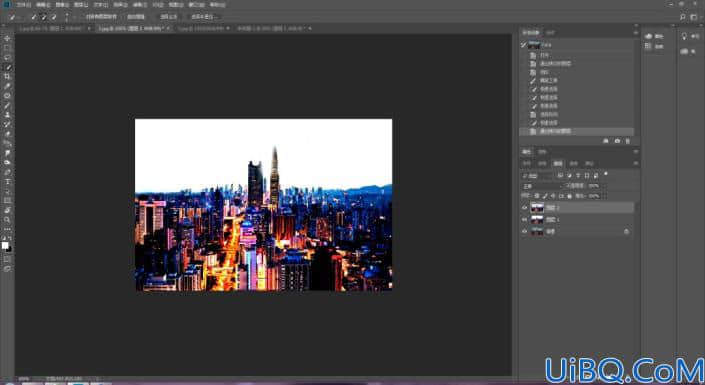This screenshot has height=385, width=705.
Task: Select the Clone Stamp tool
Action: pos(7,115)
